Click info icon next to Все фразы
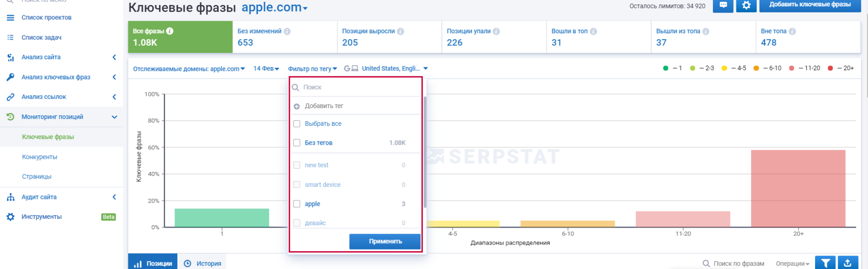 point(170,31)
